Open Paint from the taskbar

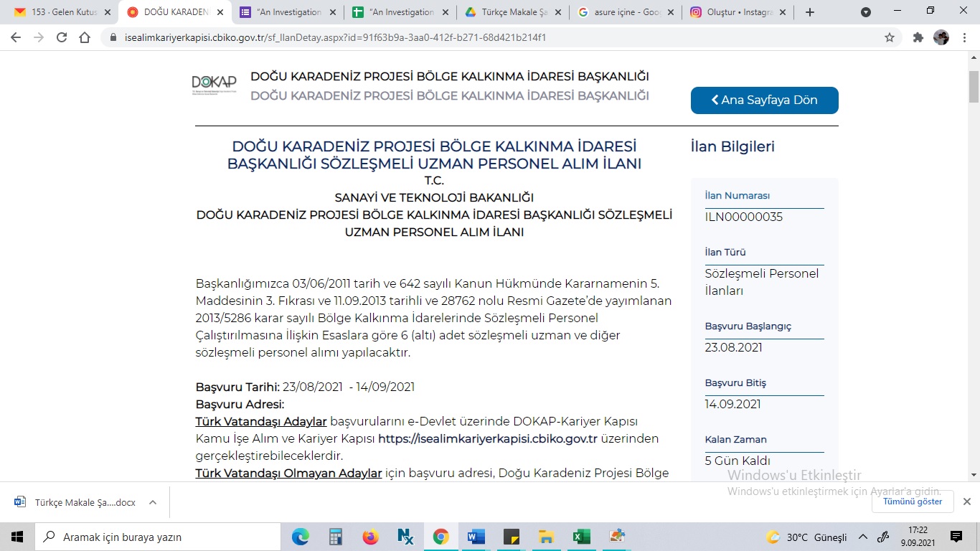point(616,537)
